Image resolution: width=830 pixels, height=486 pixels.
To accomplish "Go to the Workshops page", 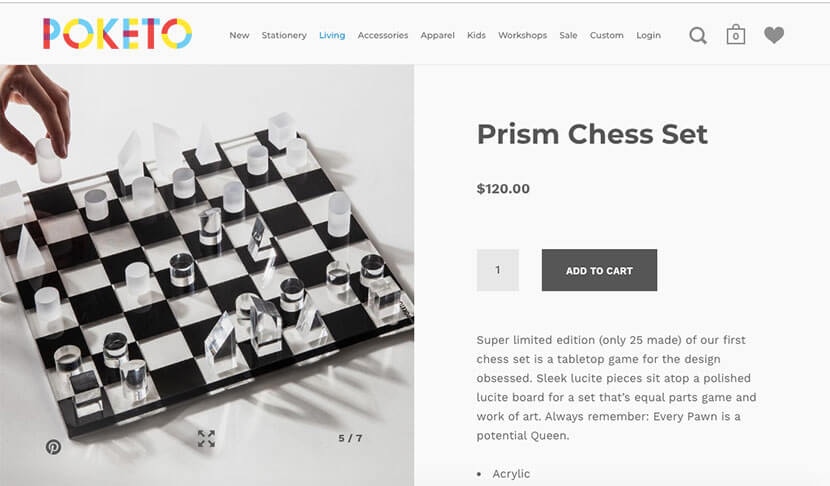I will 522,35.
